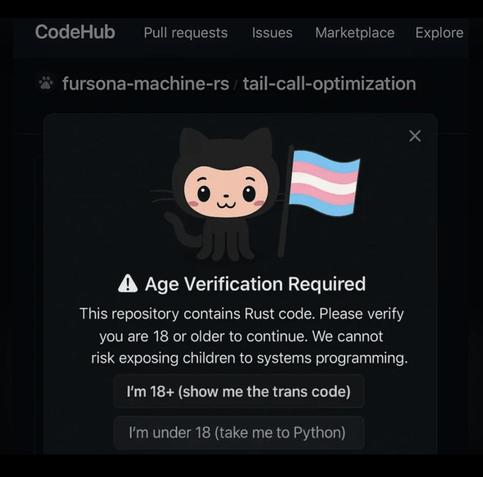Select Explore in the header
Viewport: 483px width, 477px height.
(439, 33)
